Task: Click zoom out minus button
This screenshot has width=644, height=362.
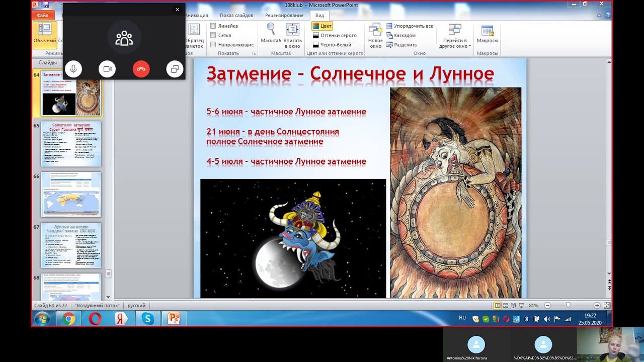Action: [547, 305]
